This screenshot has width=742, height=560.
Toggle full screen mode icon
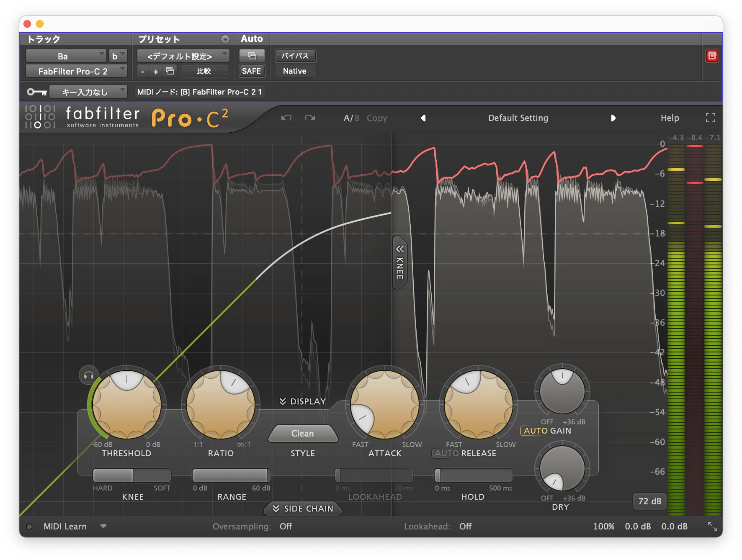coord(710,118)
